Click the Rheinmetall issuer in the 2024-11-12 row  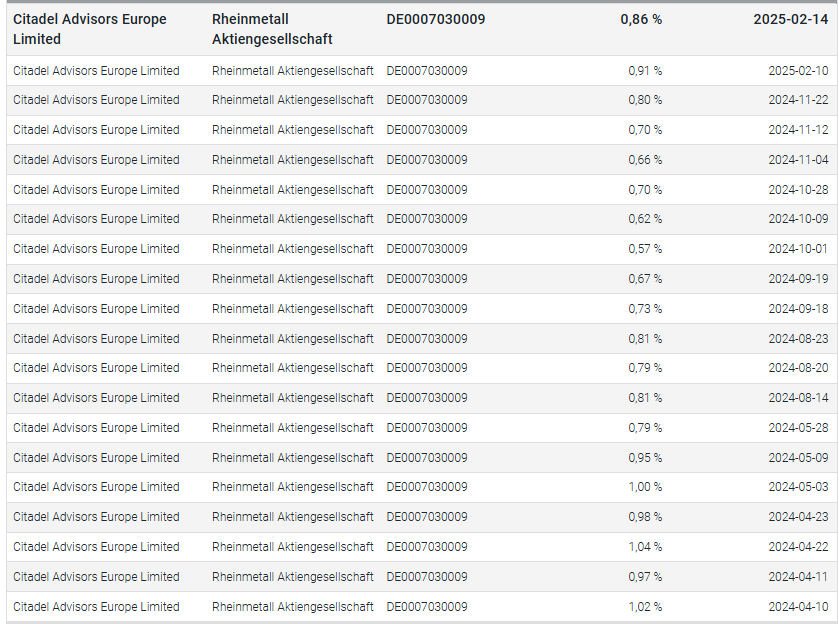(x=293, y=130)
